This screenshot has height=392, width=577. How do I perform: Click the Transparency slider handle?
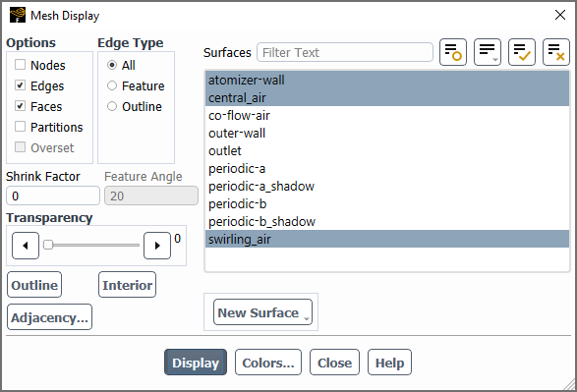tap(48, 245)
